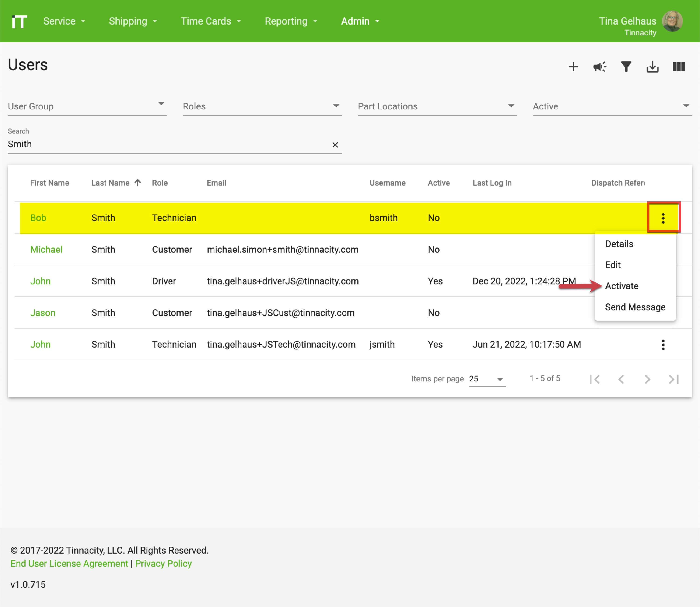Go to next page arrow
700x607 pixels.
(647, 379)
